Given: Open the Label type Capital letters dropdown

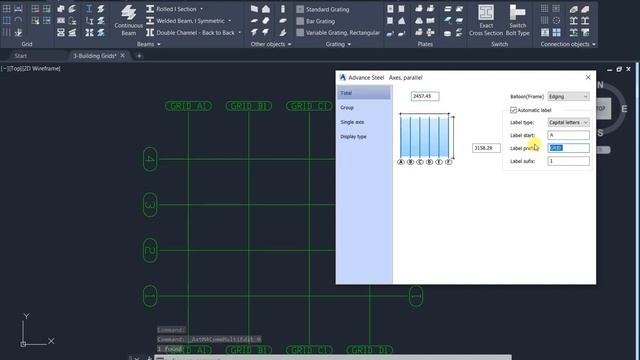Looking at the screenshot, I should click(x=568, y=122).
